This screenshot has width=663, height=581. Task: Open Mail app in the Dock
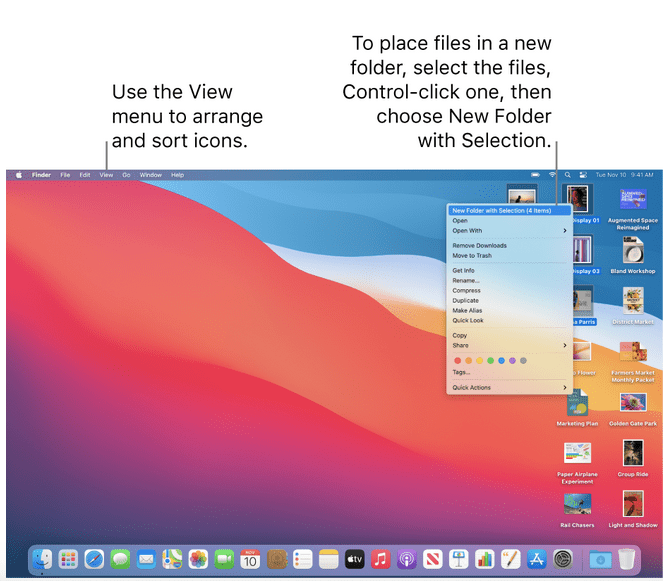146,560
